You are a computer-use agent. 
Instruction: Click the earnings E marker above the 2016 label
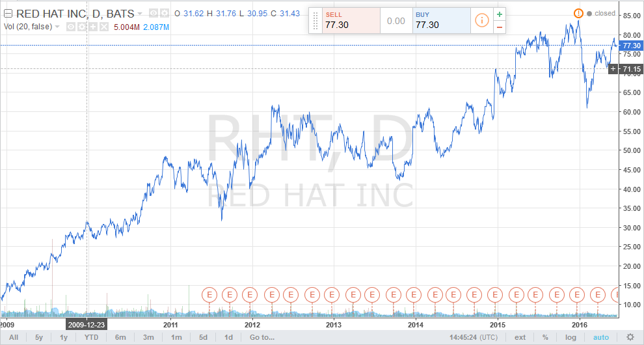(x=577, y=294)
